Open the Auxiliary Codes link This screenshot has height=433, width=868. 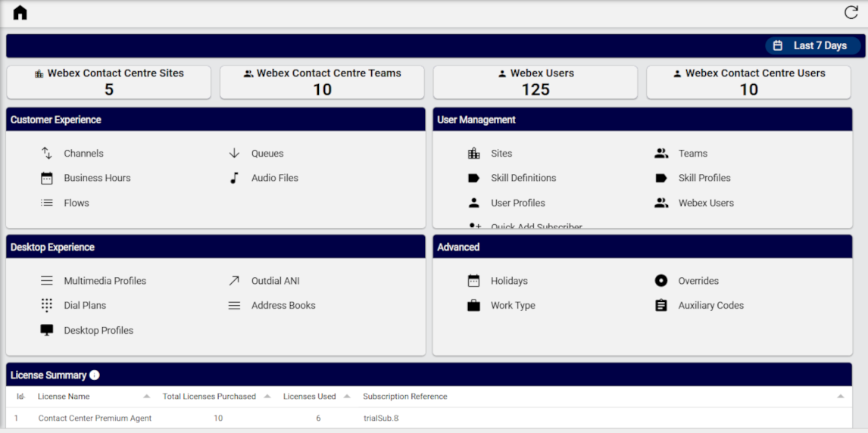point(711,305)
